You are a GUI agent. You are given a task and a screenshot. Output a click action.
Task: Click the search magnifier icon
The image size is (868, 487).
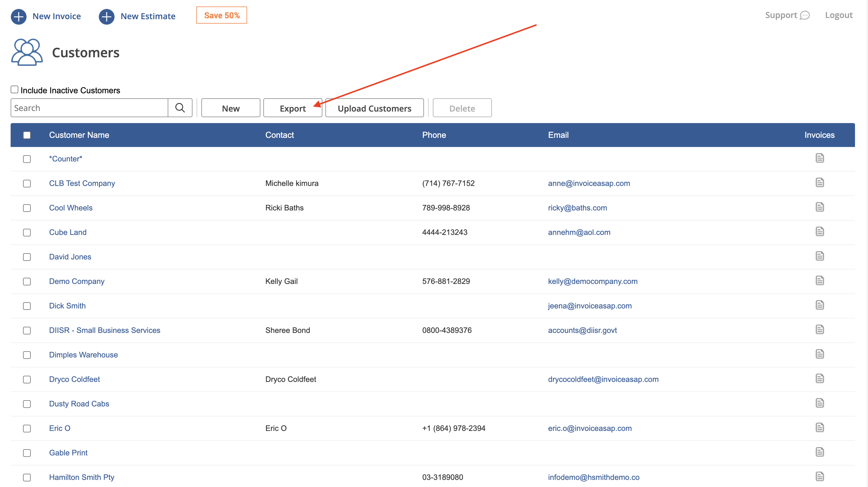180,108
